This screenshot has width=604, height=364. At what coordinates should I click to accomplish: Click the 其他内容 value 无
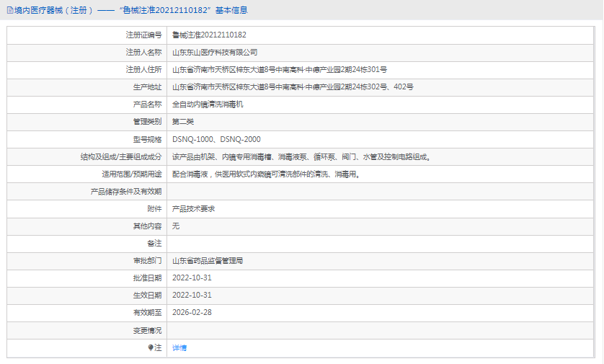[x=176, y=226]
